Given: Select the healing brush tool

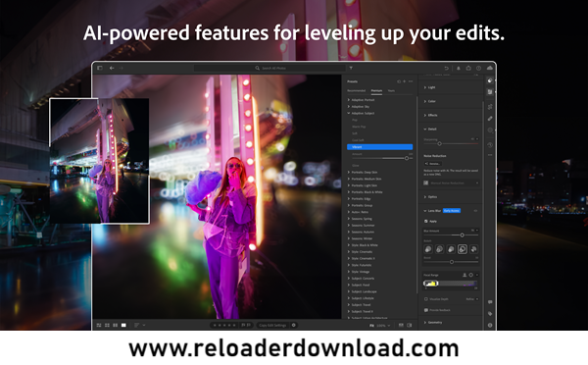Looking at the screenshot, I should click(x=490, y=119).
